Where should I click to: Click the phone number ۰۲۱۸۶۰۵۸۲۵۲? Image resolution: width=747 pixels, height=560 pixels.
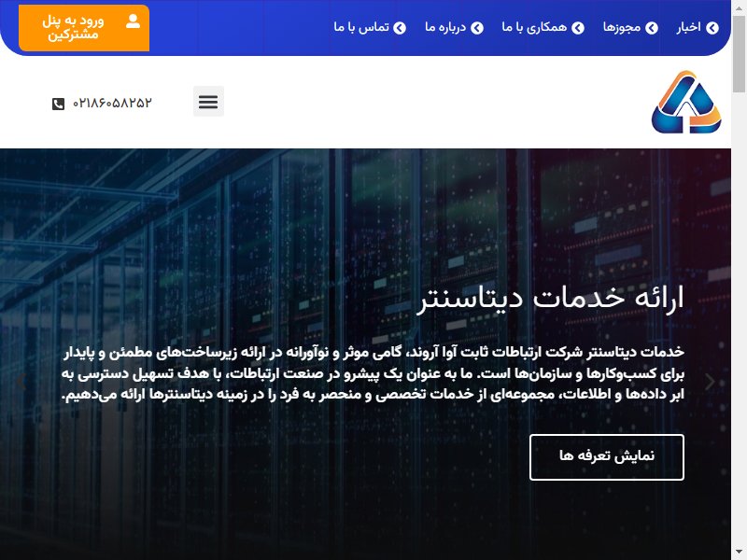[112, 103]
